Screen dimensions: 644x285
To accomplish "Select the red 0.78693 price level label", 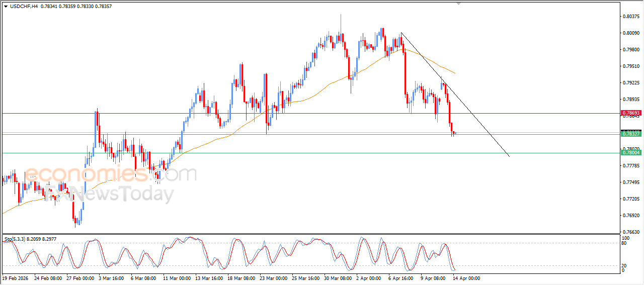I will coord(631,114).
